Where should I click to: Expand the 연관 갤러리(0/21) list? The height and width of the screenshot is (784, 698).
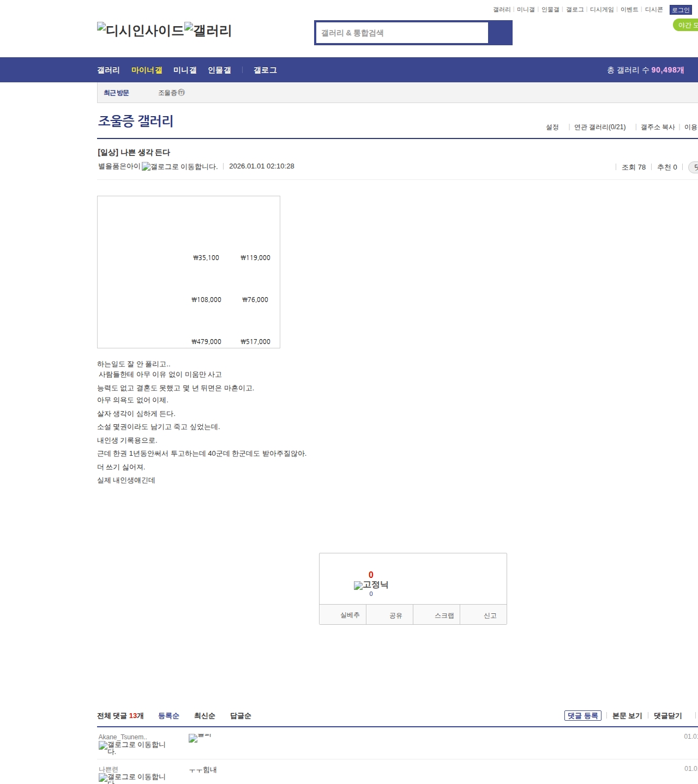599,127
